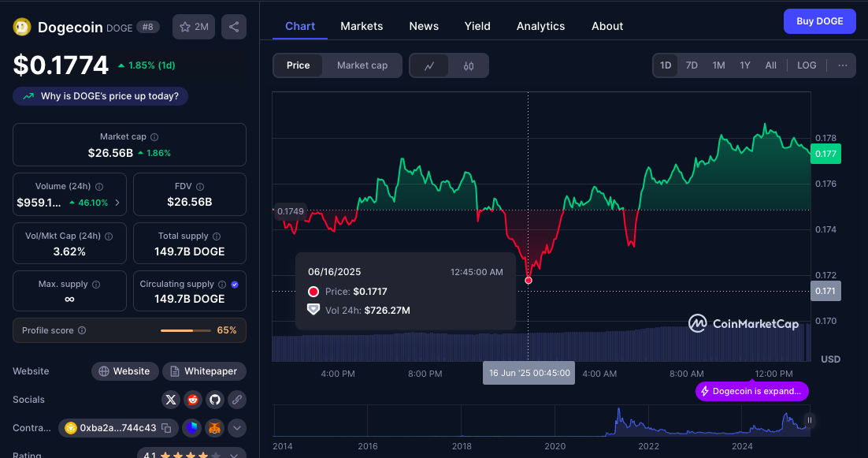The image size is (868, 458).
Task: Click the Profile score progress bar
Action: (x=185, y=330)
